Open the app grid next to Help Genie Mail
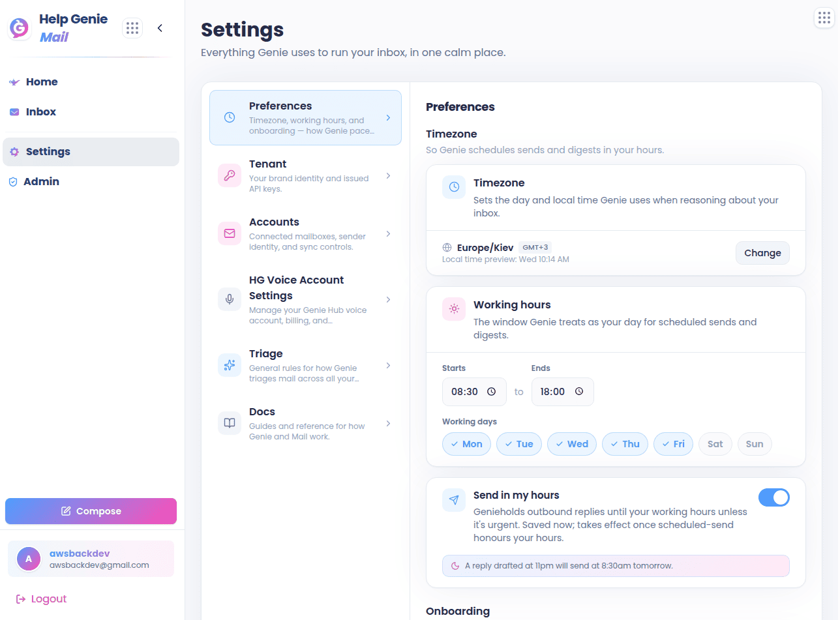 132,28
